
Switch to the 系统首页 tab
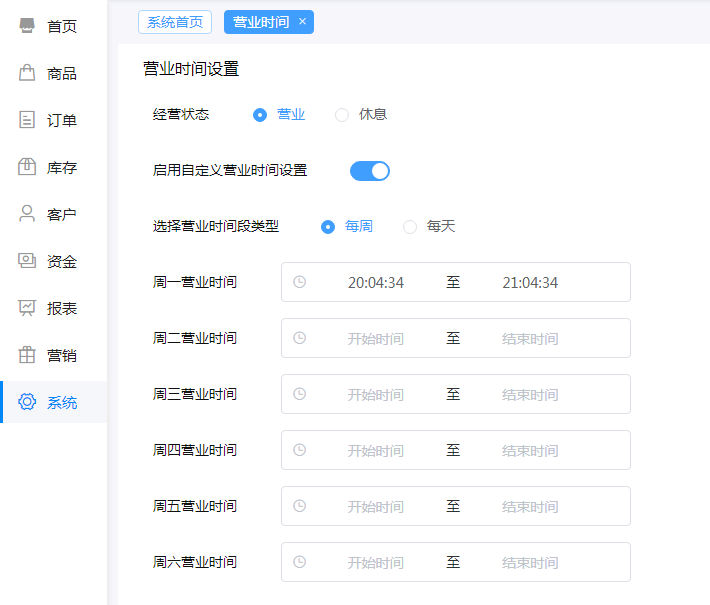coord(175,21)
